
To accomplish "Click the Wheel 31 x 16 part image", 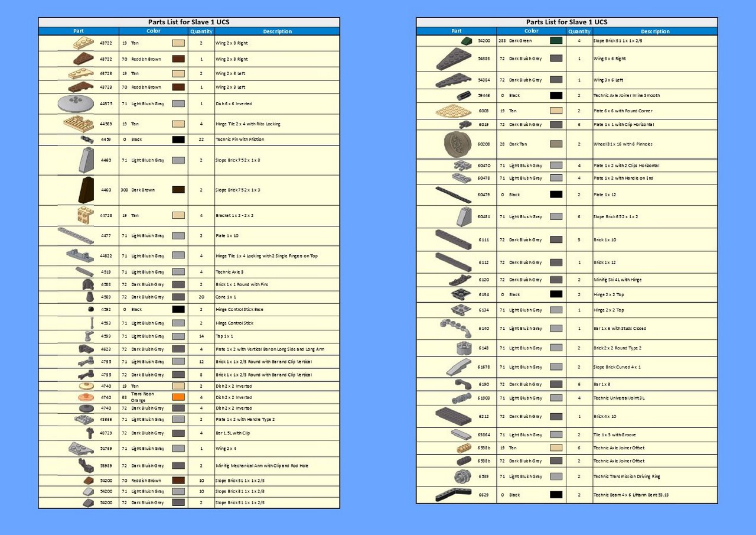I will [458, 144].
